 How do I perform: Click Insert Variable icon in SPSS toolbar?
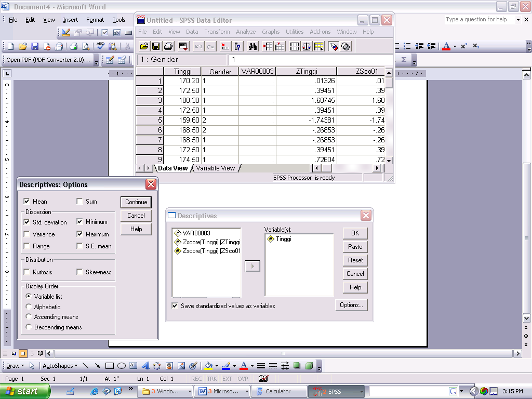tap(280, 46)
